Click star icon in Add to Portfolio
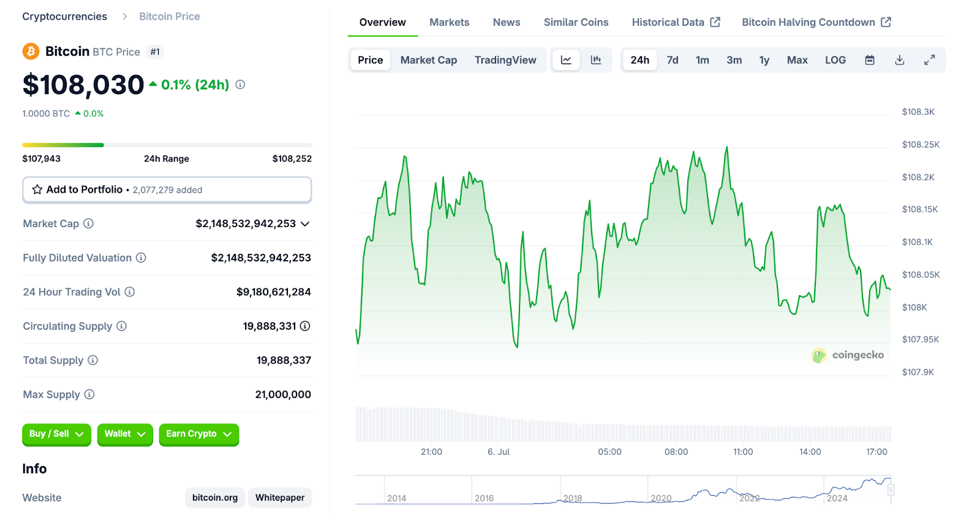 37,190
